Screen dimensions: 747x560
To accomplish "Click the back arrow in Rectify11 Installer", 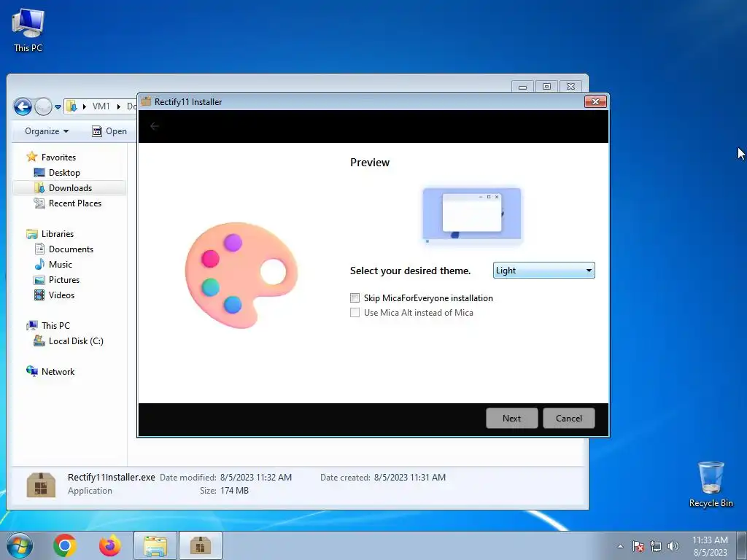I will (x=155, y=126).
